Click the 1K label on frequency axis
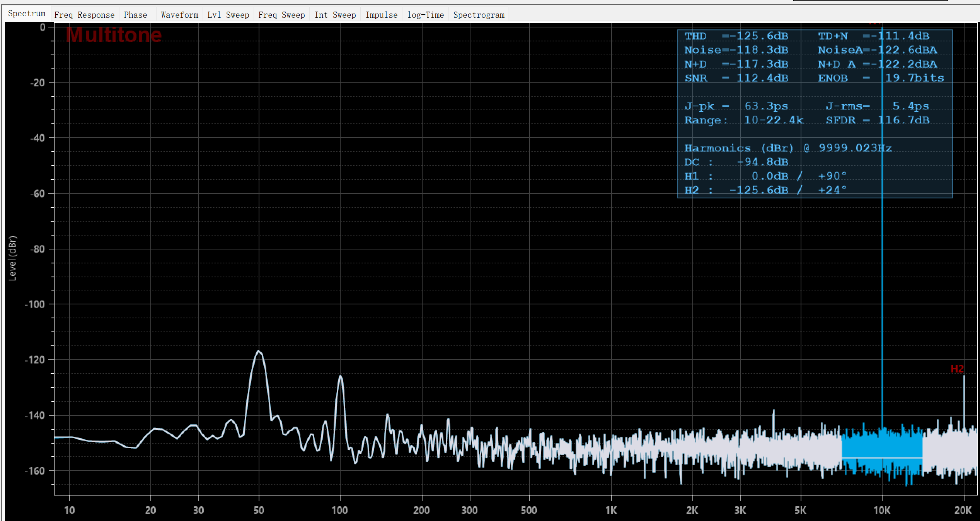The width and height of the screenshot is (980, 521). pos(611,510)
